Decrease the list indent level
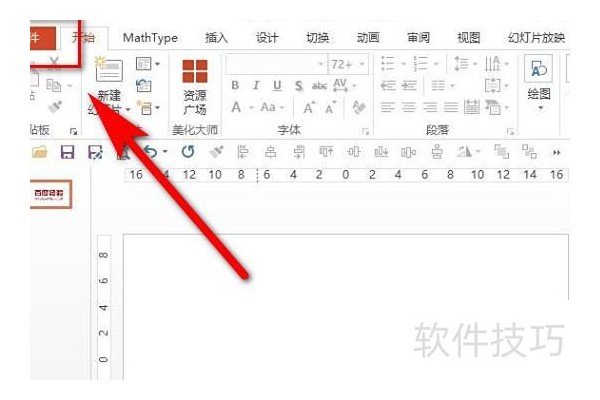600x400 pixels. (388, 86)
